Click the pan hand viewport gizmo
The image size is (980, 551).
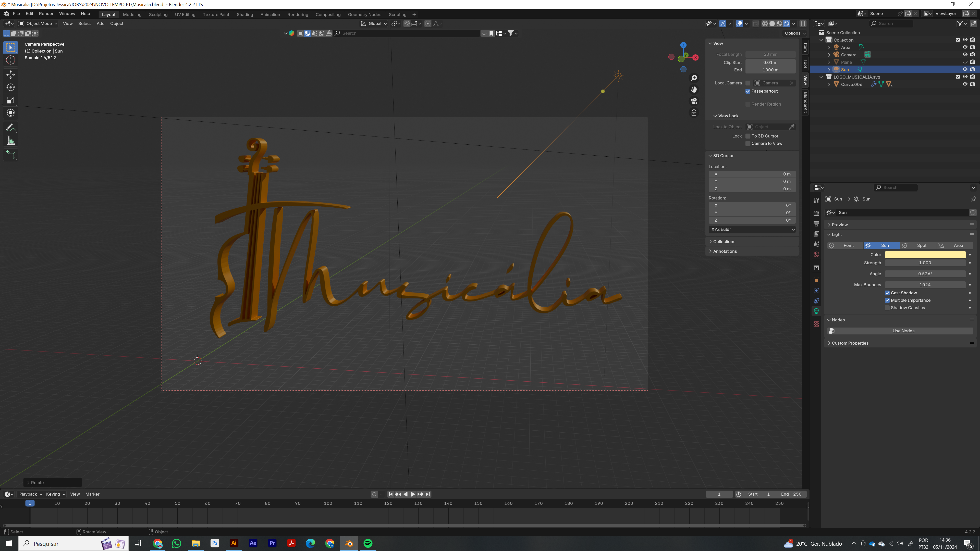pos(694,89)
